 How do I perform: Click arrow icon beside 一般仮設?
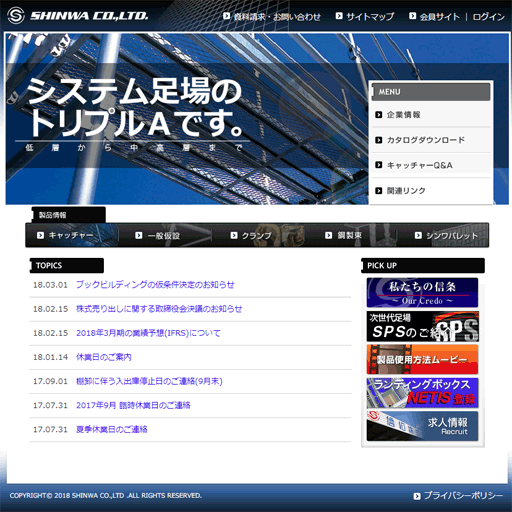click(x=139, y=235)
